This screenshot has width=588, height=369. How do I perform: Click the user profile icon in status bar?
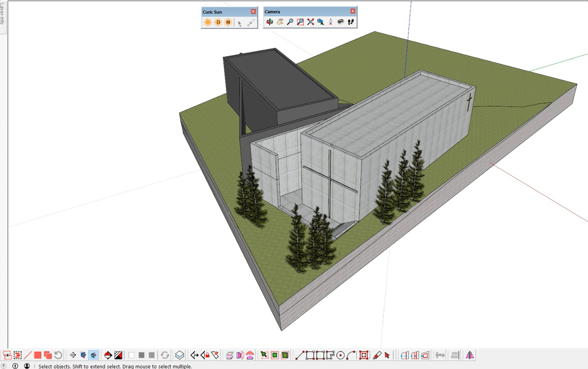(x=27, y=366)
